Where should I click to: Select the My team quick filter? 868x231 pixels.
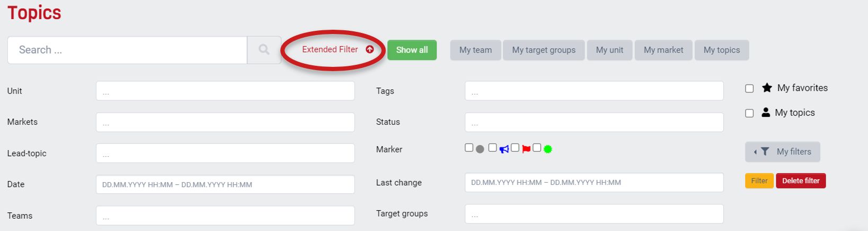[475, 50]
